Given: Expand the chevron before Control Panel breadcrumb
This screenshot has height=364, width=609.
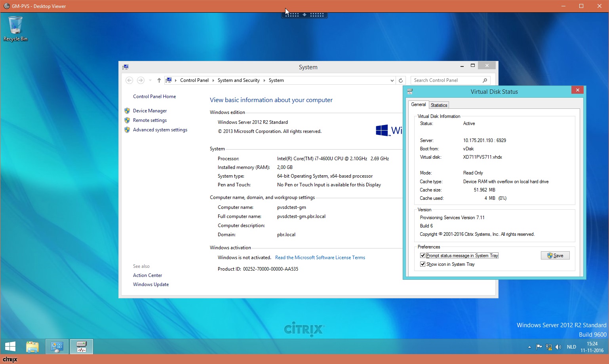Looking at the screenshot, I should pyautogui.click(x=176, y=80).
